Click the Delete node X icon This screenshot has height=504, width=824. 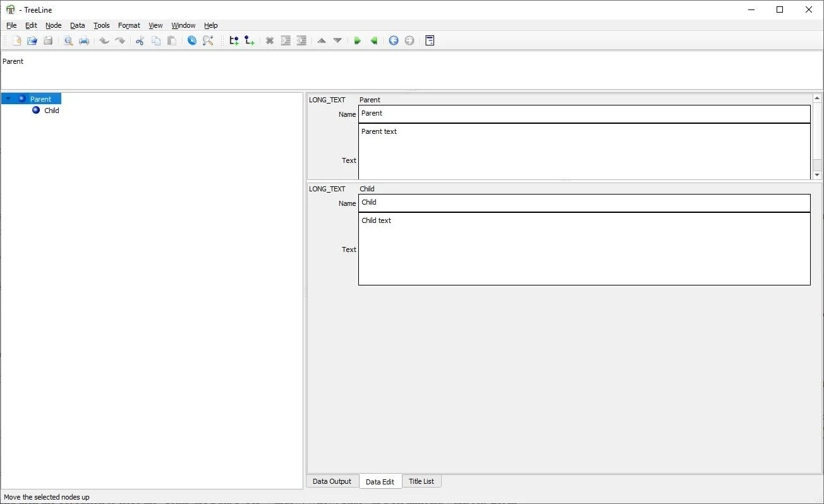point(270,40)
